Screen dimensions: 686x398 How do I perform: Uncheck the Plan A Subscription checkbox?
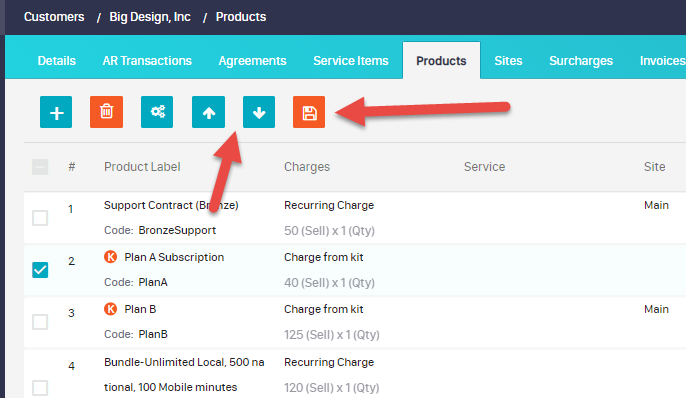(40, 270)
